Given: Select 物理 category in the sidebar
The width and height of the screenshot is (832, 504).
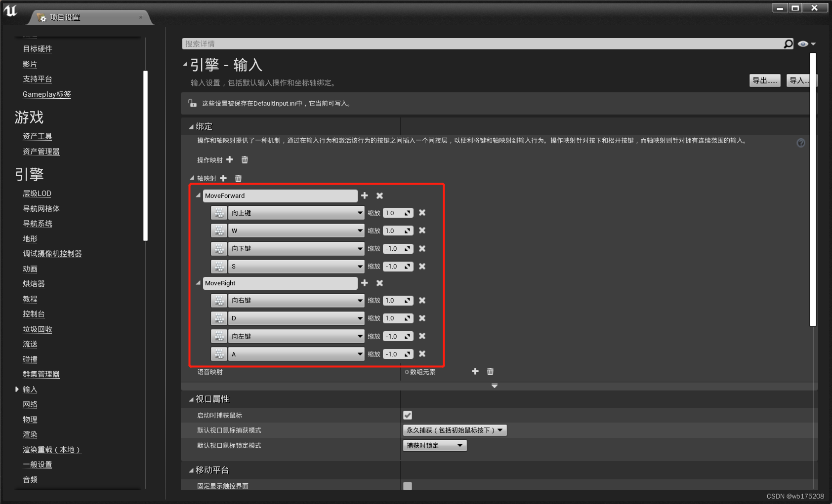Looking at the screenshot, I should pyautogui.click(x=30, y=419).
